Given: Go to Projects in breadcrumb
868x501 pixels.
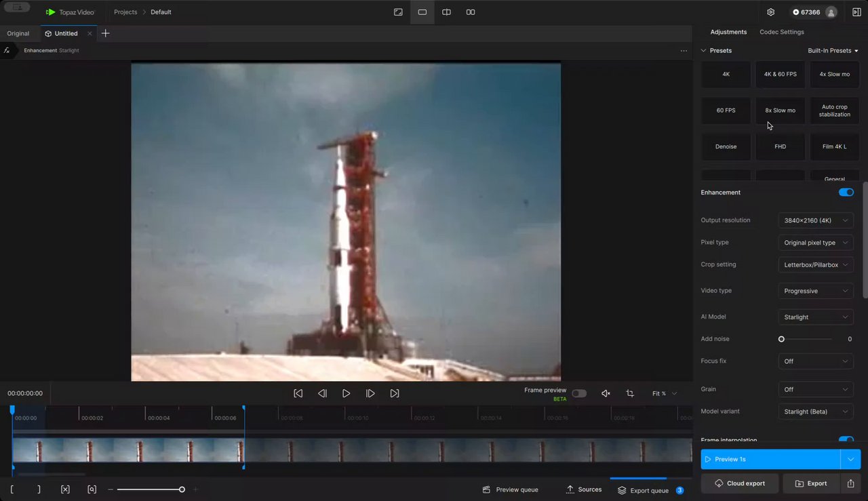Looking at the screenshot, I should [125, 12].
